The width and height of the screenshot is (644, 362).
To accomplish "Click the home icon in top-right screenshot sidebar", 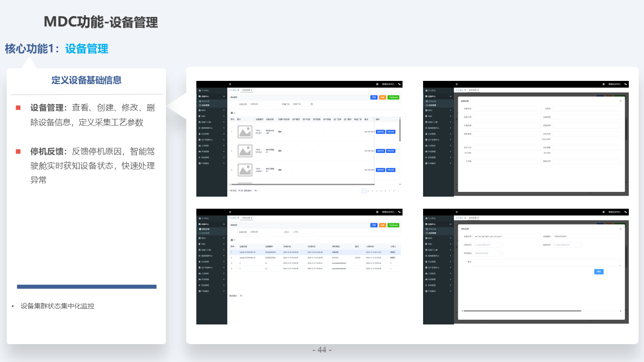I will click(x=426, y=90).
